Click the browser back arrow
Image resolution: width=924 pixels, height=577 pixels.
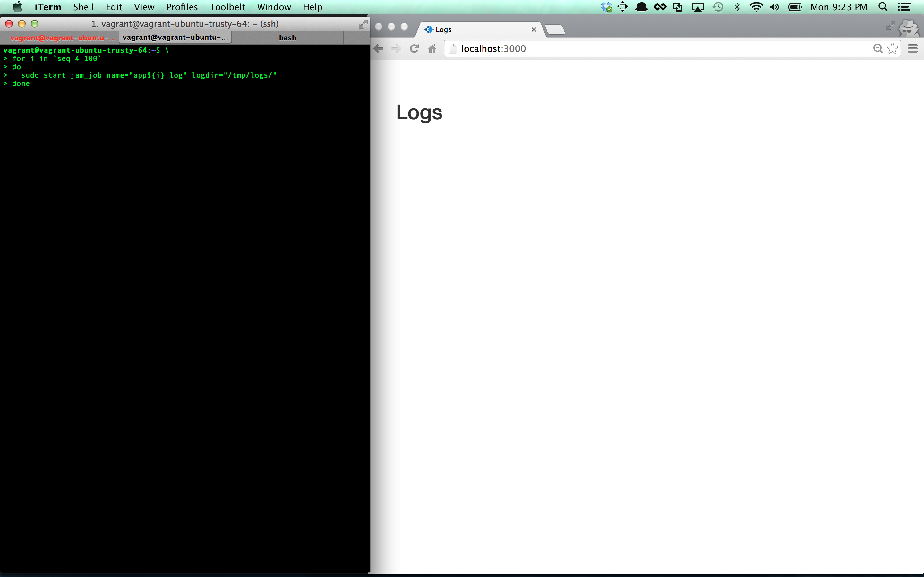point(378,48)
